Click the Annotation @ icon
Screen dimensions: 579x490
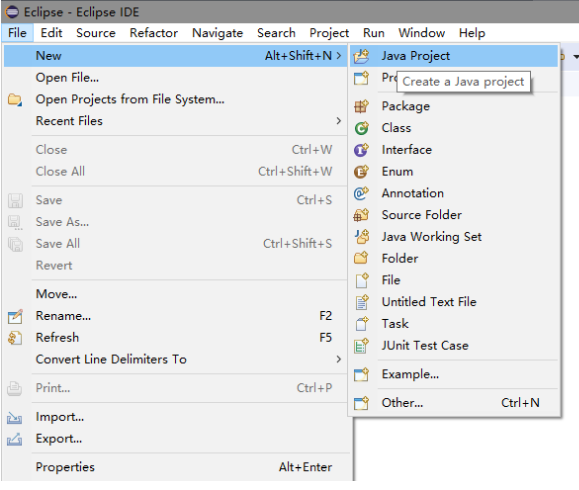(x=361, y=193)
